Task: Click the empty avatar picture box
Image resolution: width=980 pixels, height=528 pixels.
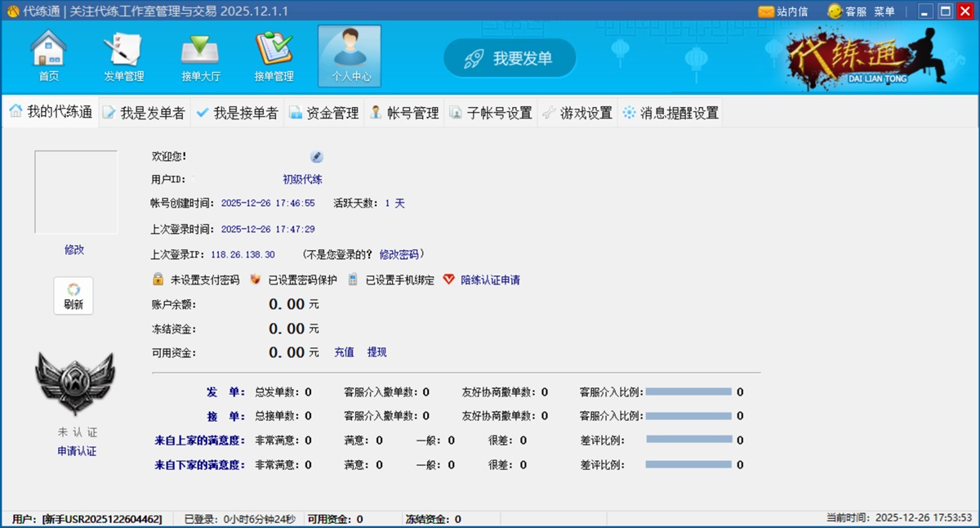Action: (74, 190)
